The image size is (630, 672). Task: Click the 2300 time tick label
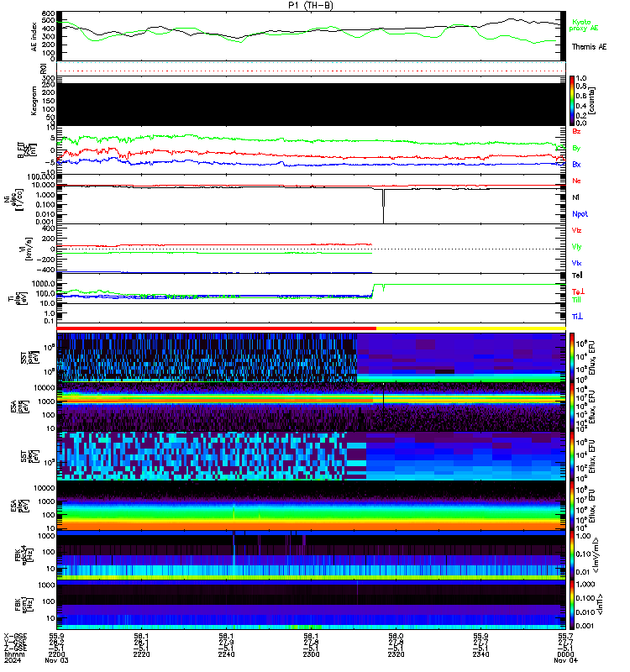(x=311, y=654)
